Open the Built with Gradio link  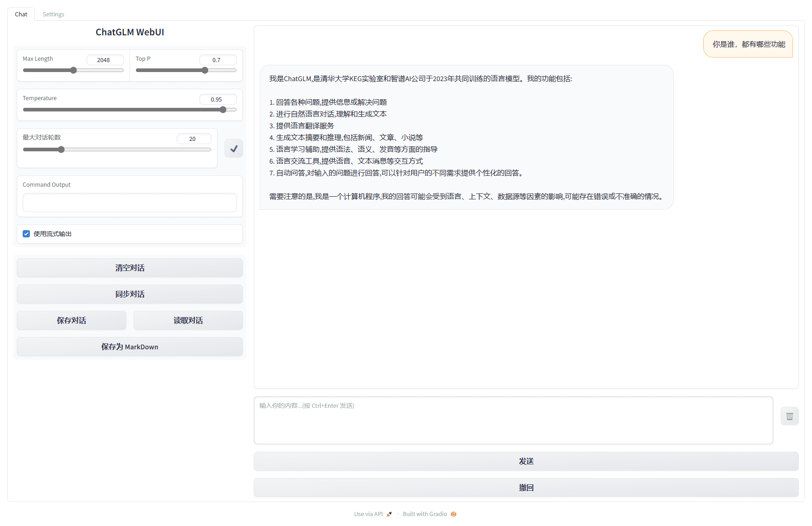425,514
